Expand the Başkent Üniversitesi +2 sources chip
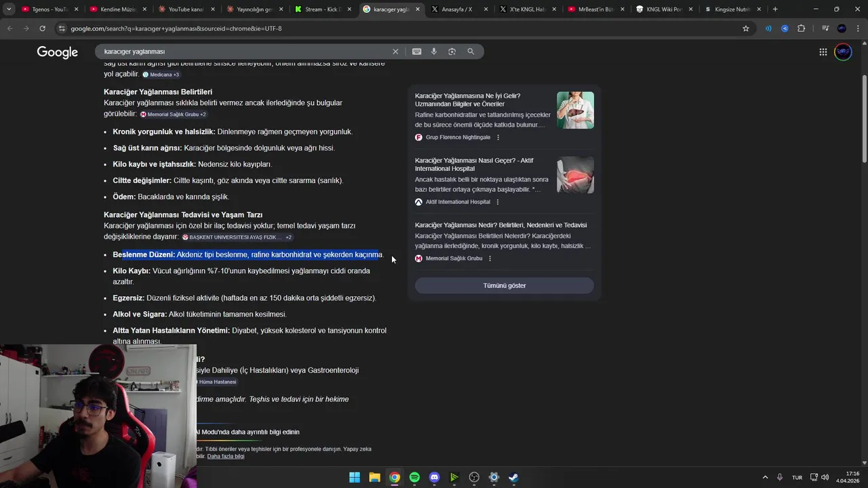 [x=237, y=237]
